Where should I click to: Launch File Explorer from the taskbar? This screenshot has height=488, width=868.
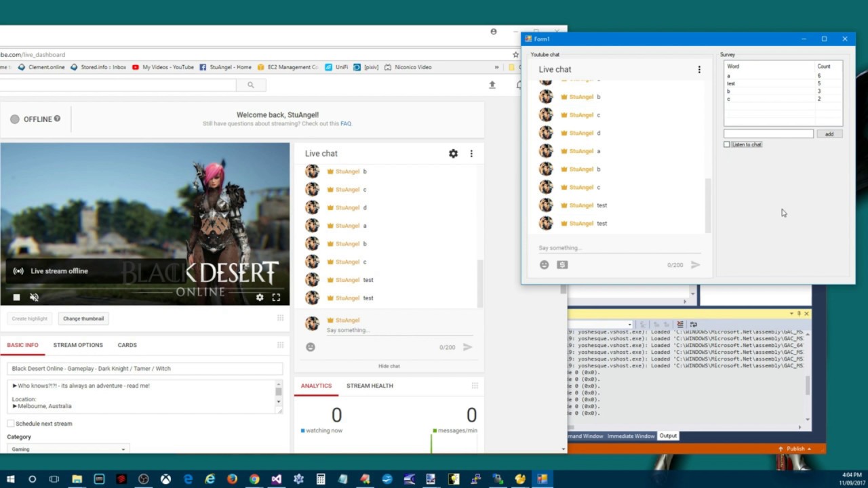(77, 479)
